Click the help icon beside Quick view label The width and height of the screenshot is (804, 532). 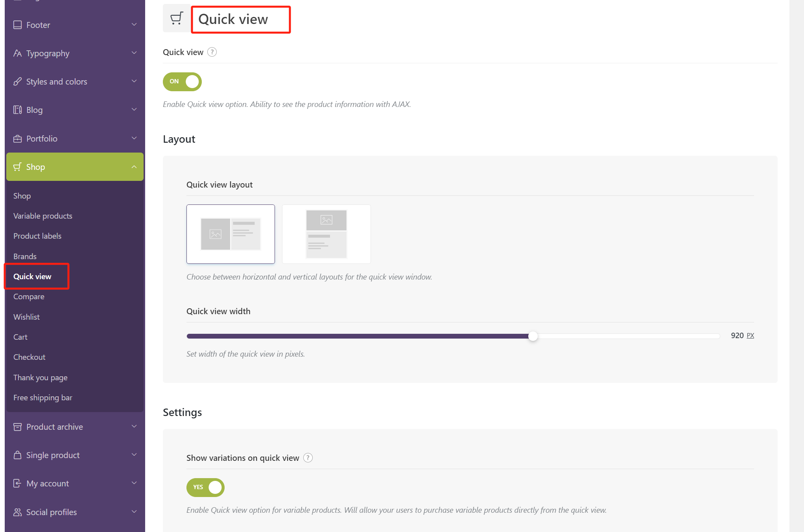[x=212, y=52]
